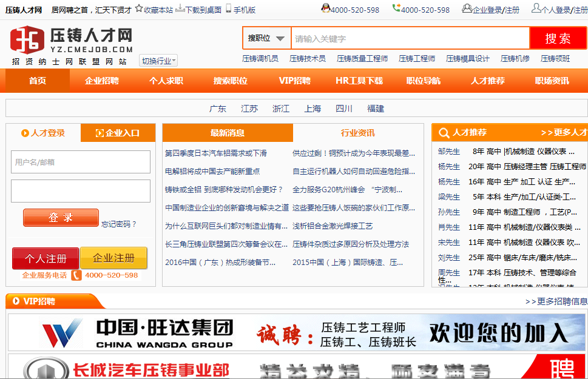
Task: Click the phone icon beside 手机版
Action: pos(228,8)
